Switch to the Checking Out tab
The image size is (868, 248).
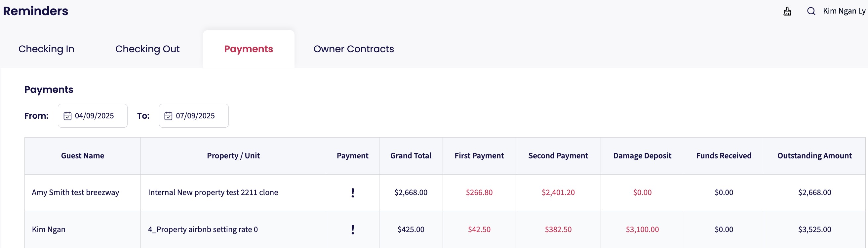pyautogui.click(x=147, y=49)
